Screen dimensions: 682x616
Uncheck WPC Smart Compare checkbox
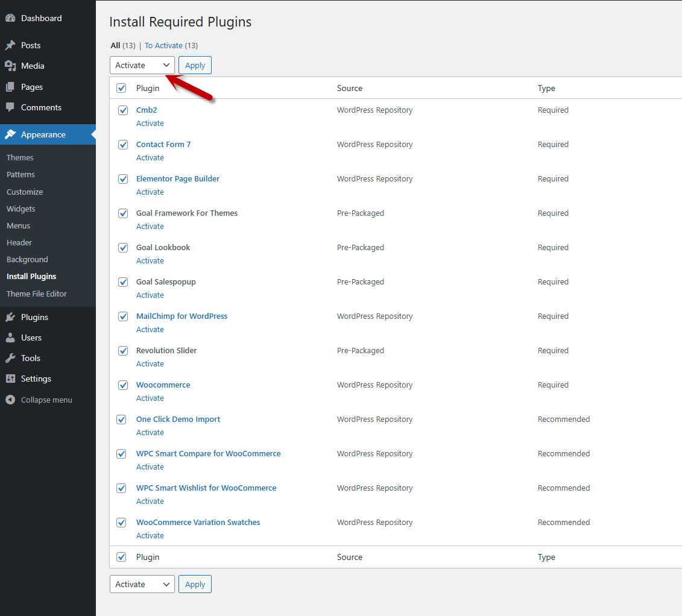click(x=121, y=454)
